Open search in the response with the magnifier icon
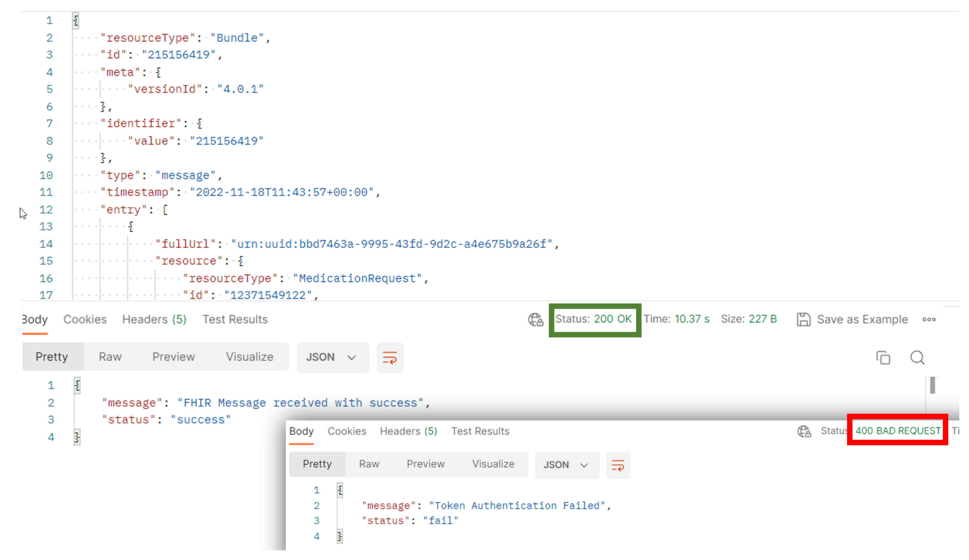Viewport: 969px width, 560px height. [x=917, y=357]
